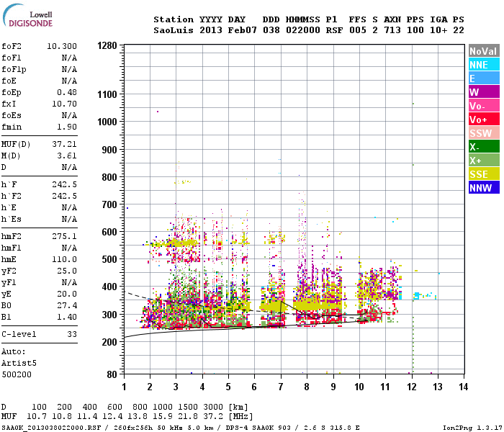
Task: Click the AXN value 713
Action: pyautogui.click(x=392, y=30)
